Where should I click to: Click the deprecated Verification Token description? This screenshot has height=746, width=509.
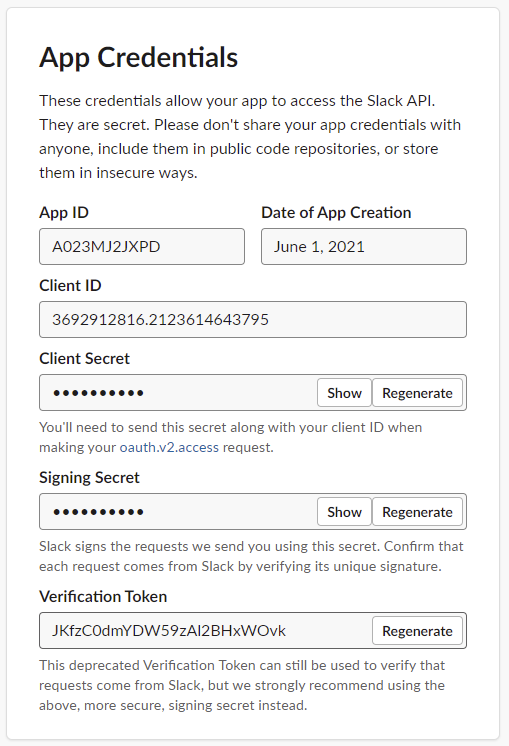coord(242,685)
